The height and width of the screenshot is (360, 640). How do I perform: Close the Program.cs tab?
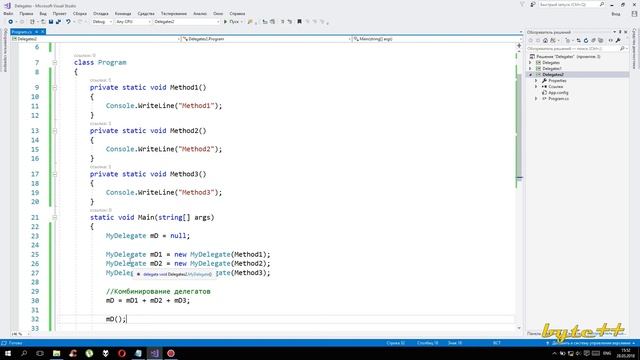42,32
